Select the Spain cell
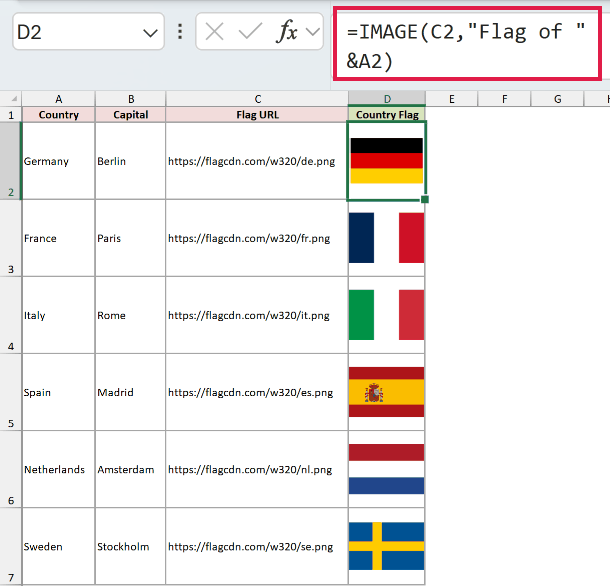 click(58, 392)
